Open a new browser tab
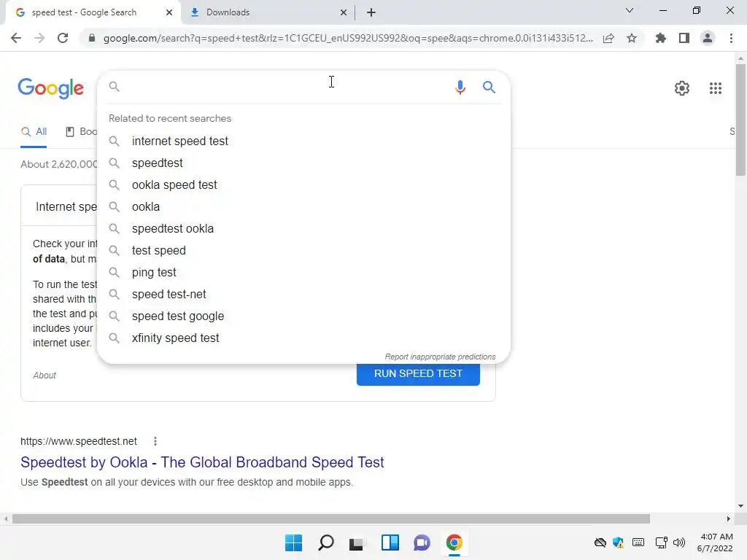This screenshot has height=560, width=747. tap(371, 12)
